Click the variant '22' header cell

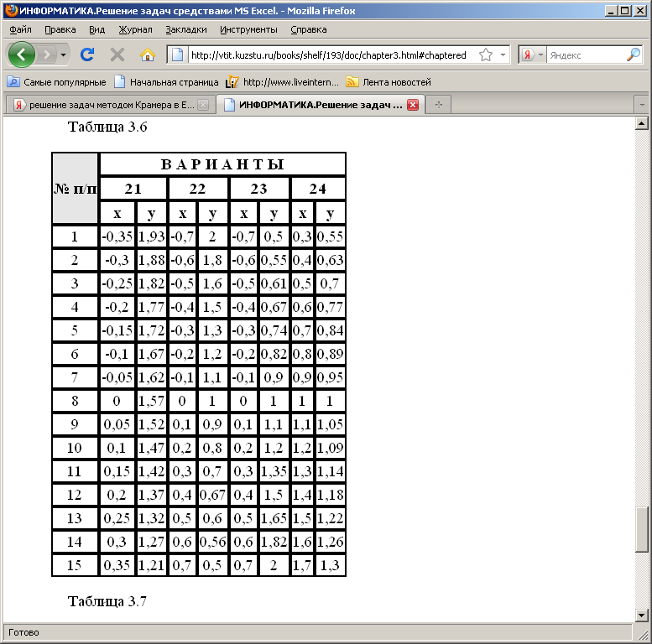click(197, 189)
